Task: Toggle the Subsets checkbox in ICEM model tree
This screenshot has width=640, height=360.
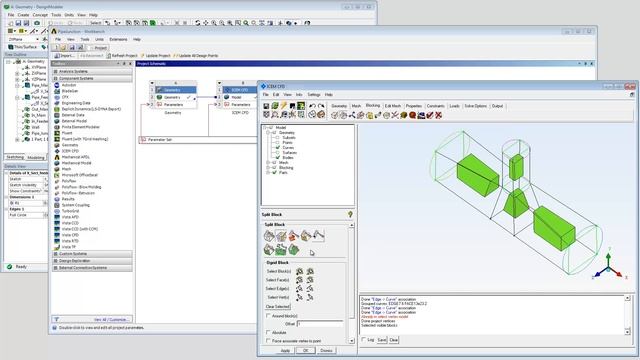Action: click(278, 138)
